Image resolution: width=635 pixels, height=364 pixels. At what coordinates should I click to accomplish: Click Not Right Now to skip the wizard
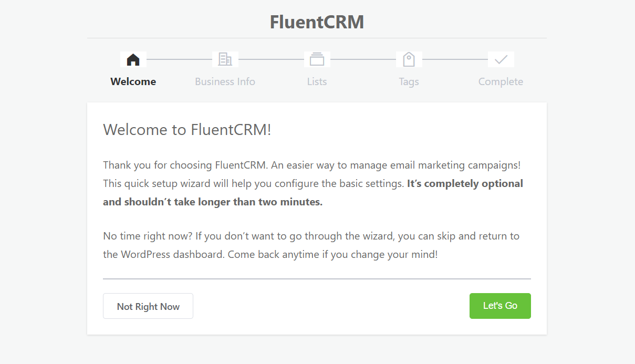148,306
